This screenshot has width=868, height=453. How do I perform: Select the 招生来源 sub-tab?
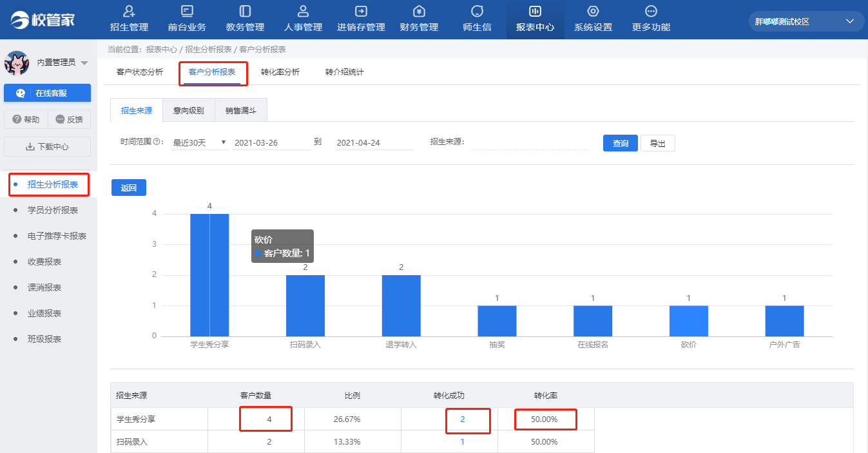coord(137,110)
